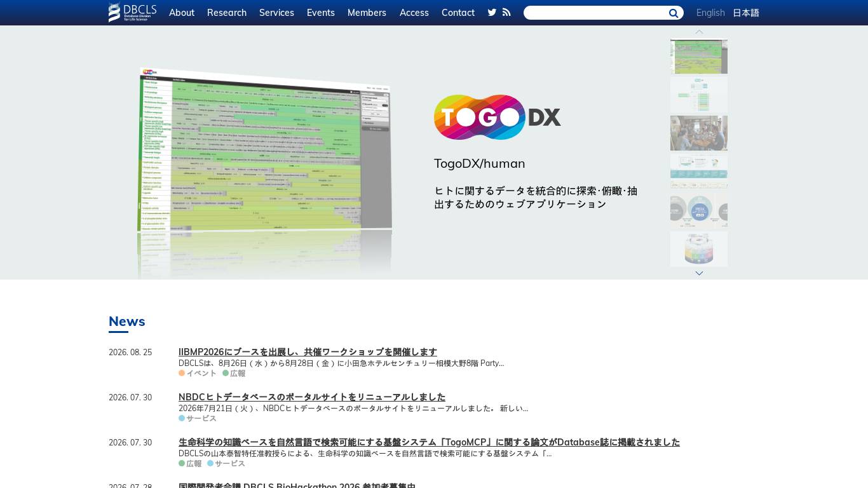Select the first green TogoDX carousel thumbnail

click(699, 56)
